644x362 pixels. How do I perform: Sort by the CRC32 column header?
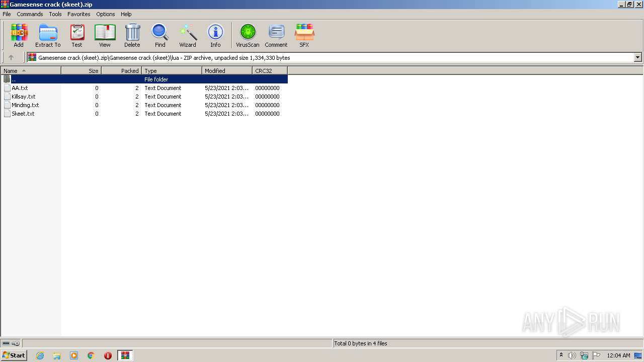click(x=270, y=71)
